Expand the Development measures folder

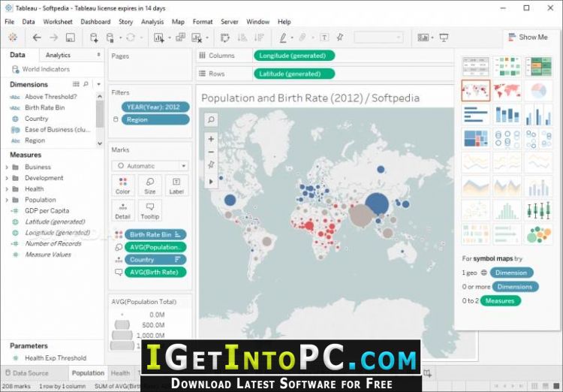[x=7, y=178]
